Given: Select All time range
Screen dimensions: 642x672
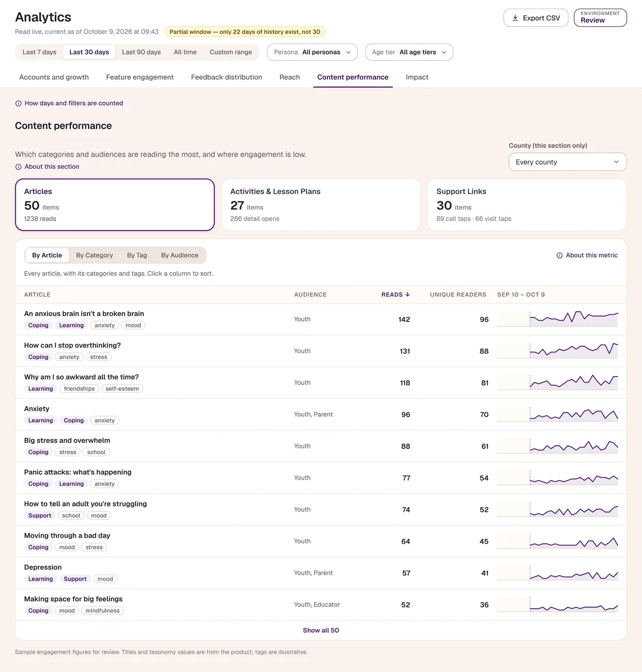Looking at the screenshot, I should coord(185,52).
